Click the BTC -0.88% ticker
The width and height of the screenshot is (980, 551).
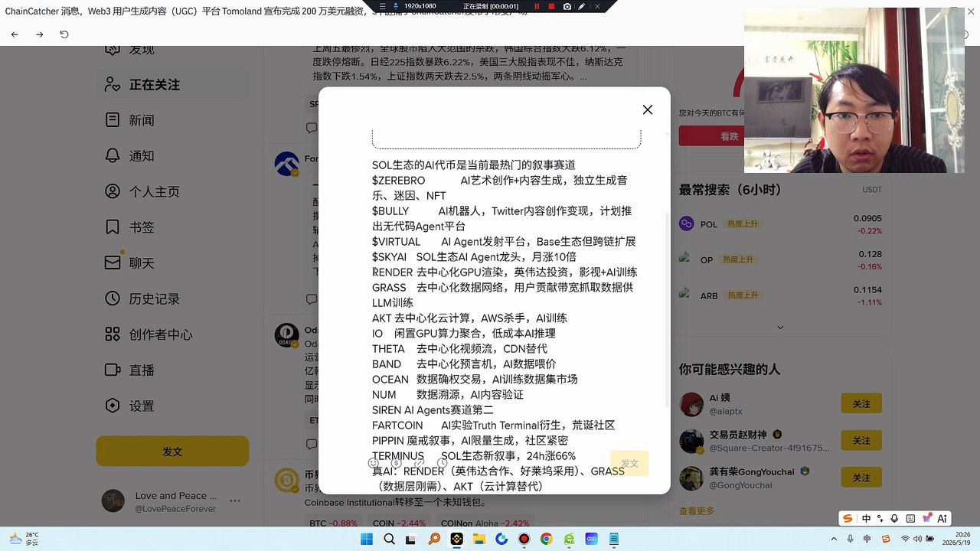tap(333, 523)
